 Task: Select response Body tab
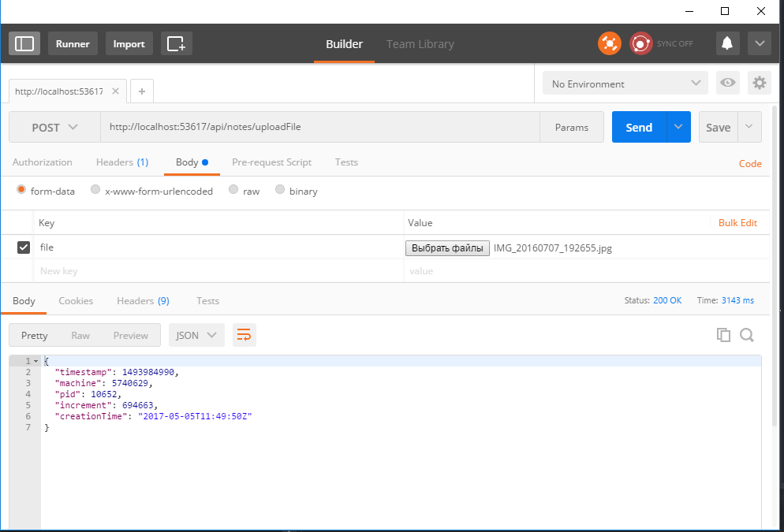(24, 301)
